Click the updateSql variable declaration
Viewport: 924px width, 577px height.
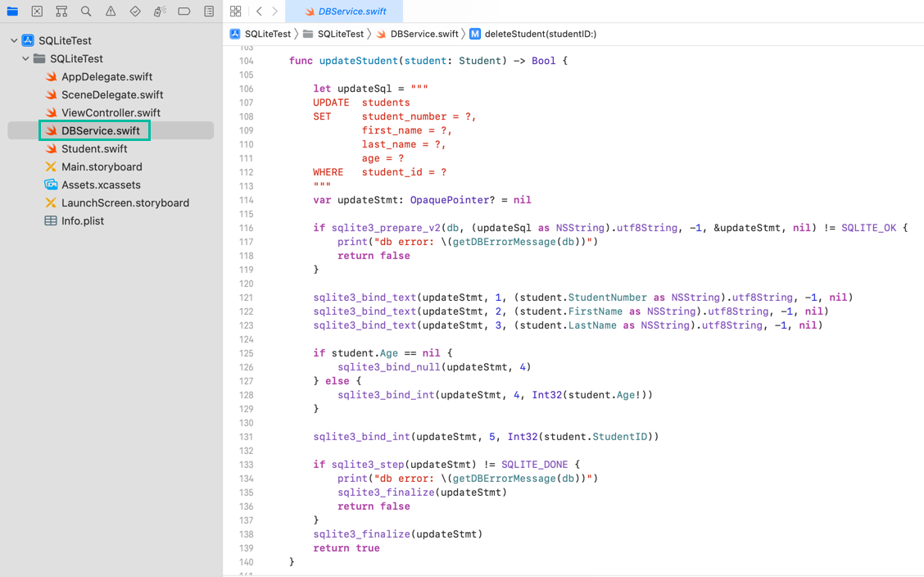tap(365, 89)
